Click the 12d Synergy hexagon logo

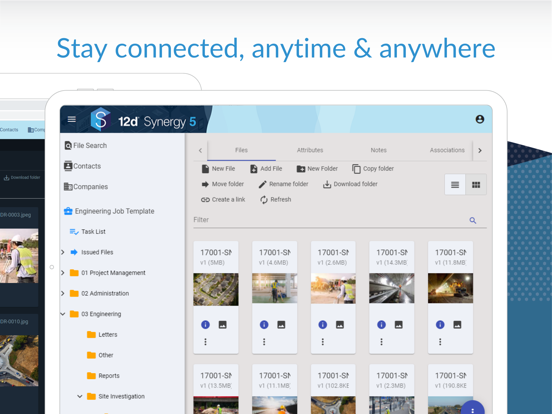[101, 119]
